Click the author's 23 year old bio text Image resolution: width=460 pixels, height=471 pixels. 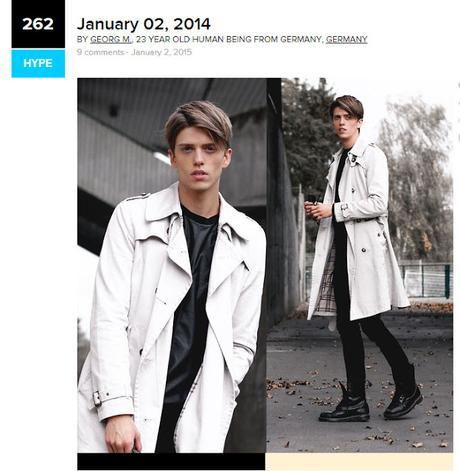pyautogui.click(x=230, y=39)
